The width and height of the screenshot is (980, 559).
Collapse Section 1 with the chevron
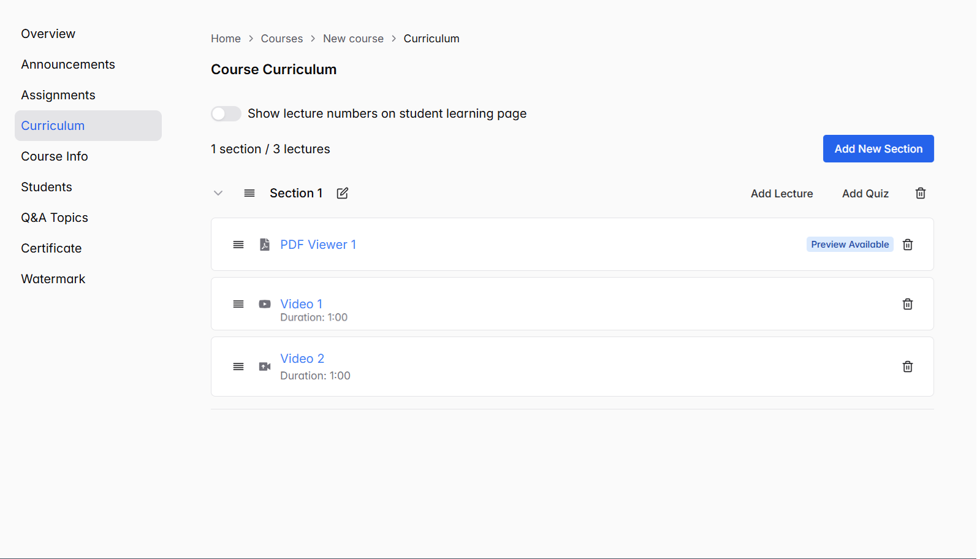tap(218, 193)
